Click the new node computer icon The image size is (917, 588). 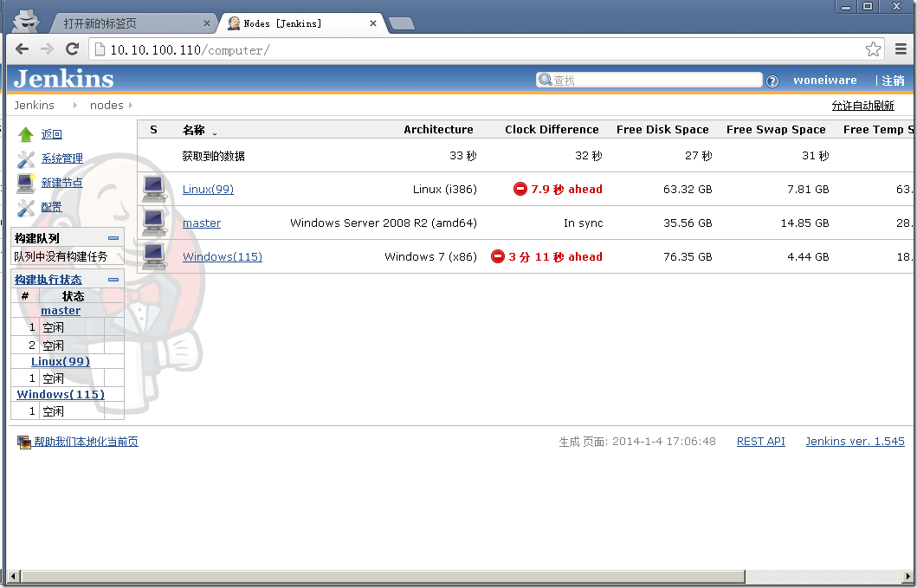26,183
